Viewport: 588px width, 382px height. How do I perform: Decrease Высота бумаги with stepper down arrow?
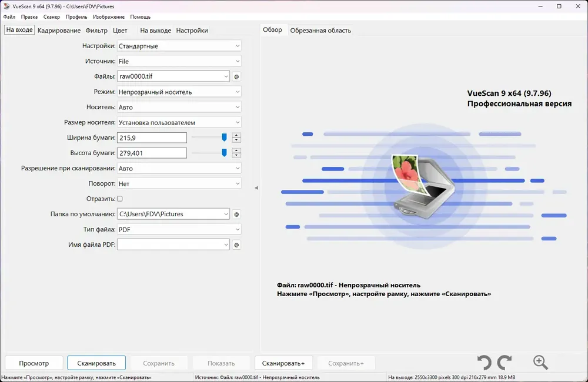(x=236, y=155)
